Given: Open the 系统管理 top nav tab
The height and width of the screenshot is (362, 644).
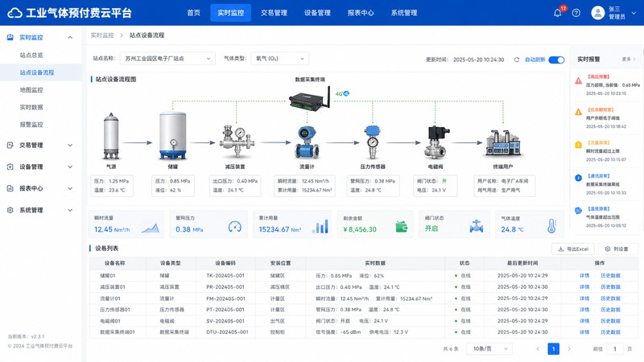Looking at the screenshot, I should coord(404,13).
